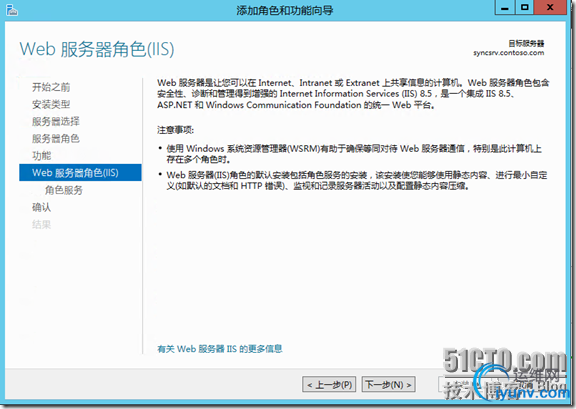Click the syncsrv.contoso.com target server text

point(508,53)
